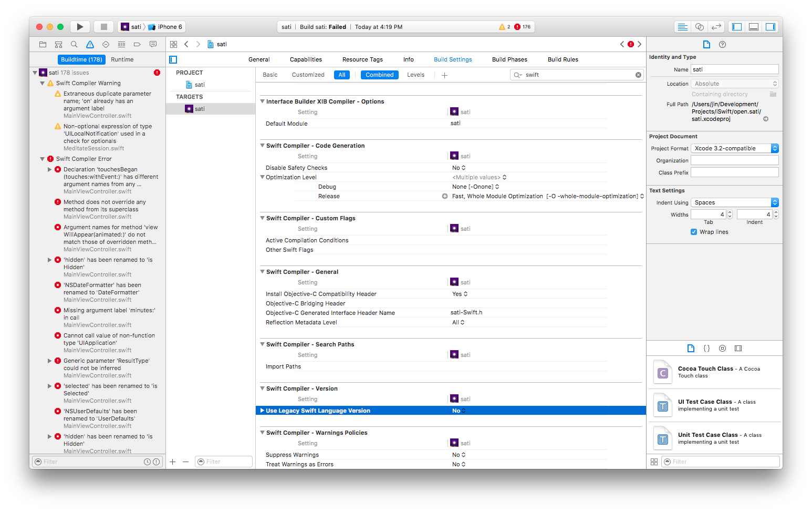Go forward in editor history

tap(198, 44)
